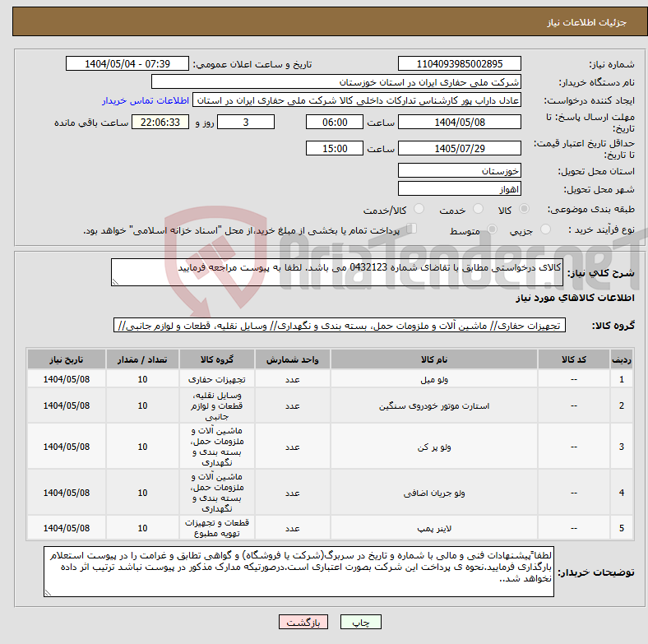Select the متوسط purchase type radio
This screenshot has width=648, height=644.
tap(492, 229)
